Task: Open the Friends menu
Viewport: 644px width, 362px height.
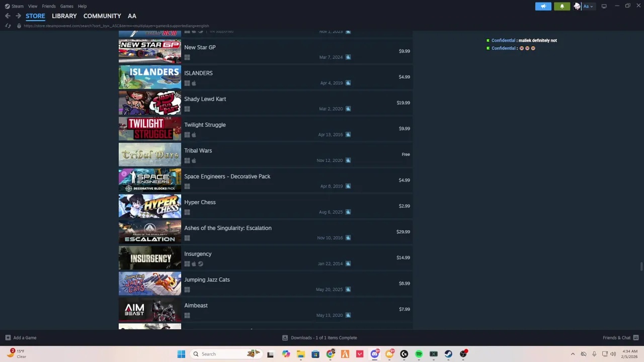Action: click(x=49, y=6)
